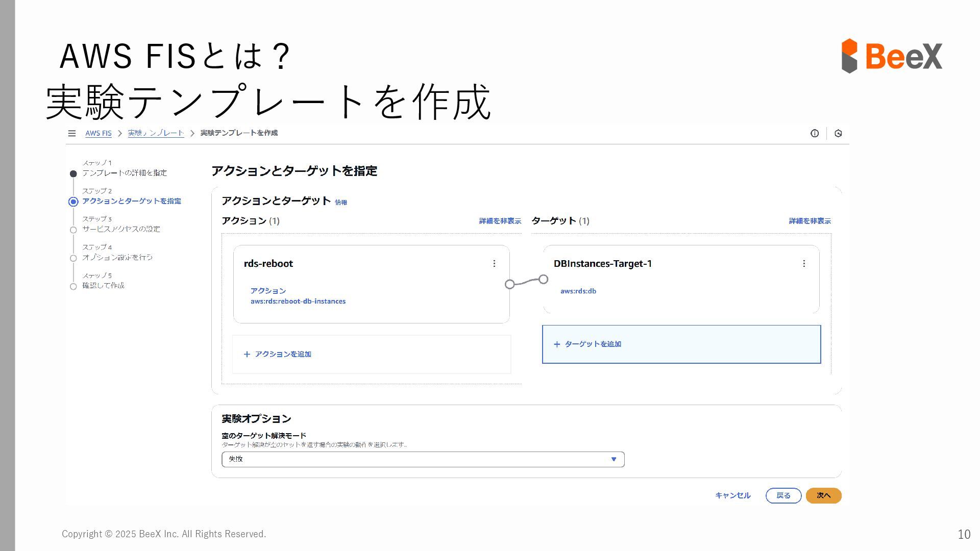This screenshot has height=551, width=980.
Task: Open the settings hexagon icon at top right
Action: (x=838, y=133)
